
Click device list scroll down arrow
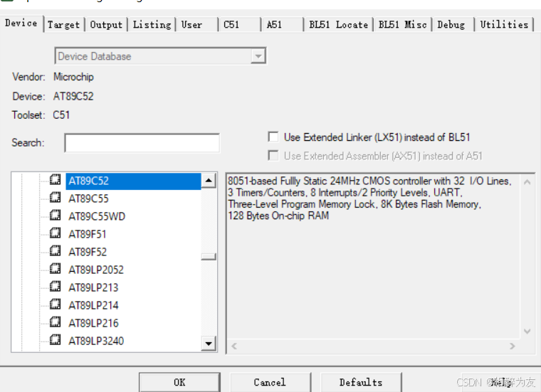(x=209, y=344)
